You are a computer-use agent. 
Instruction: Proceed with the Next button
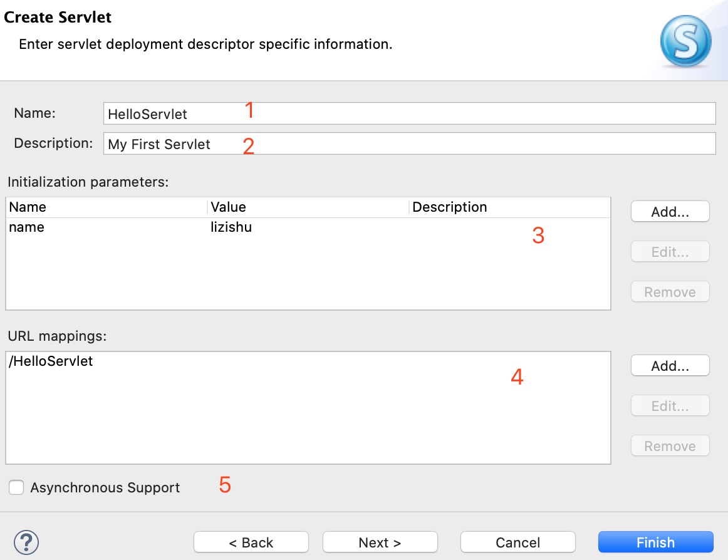pos(380,542)
